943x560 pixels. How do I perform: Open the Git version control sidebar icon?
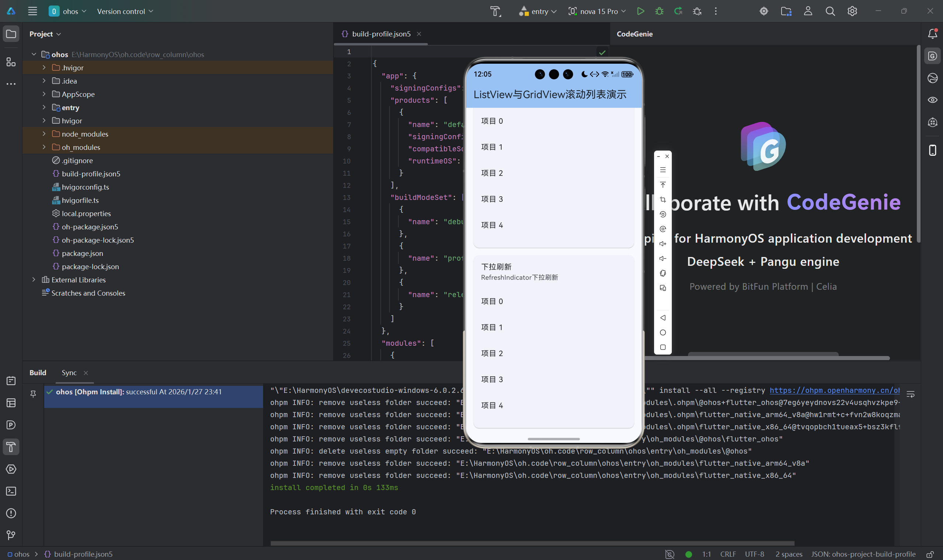tap(11, 535)
